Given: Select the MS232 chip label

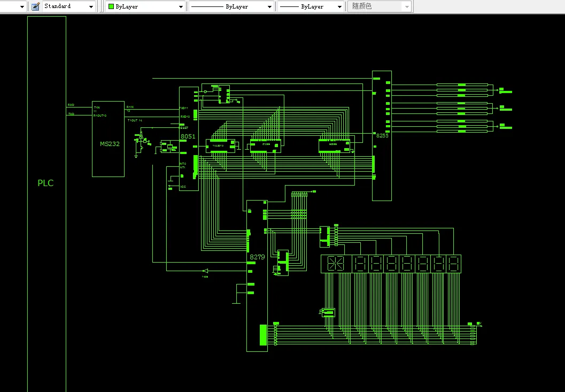Looking at the screenshot, I should tap(110, 143).
